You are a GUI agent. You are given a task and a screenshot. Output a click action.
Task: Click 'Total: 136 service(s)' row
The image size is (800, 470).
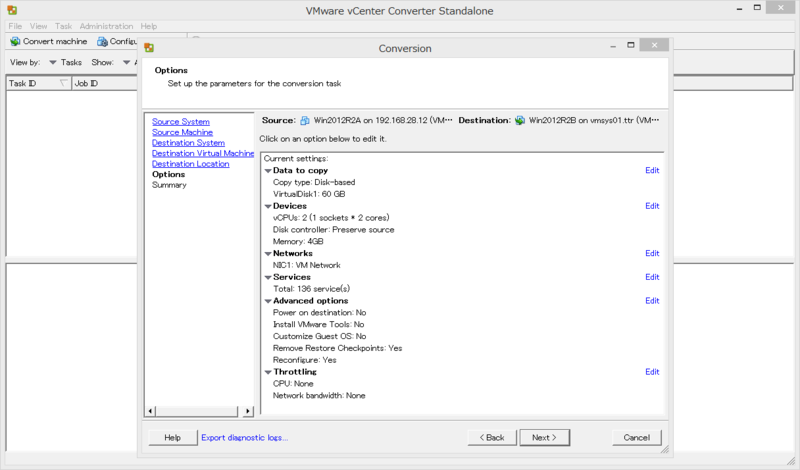click(x=311, y=289)
